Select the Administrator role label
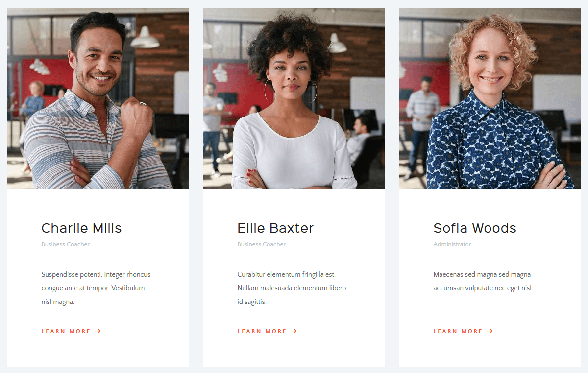The width and height of the screenshot is (588, 373). [x=452, y=244]
